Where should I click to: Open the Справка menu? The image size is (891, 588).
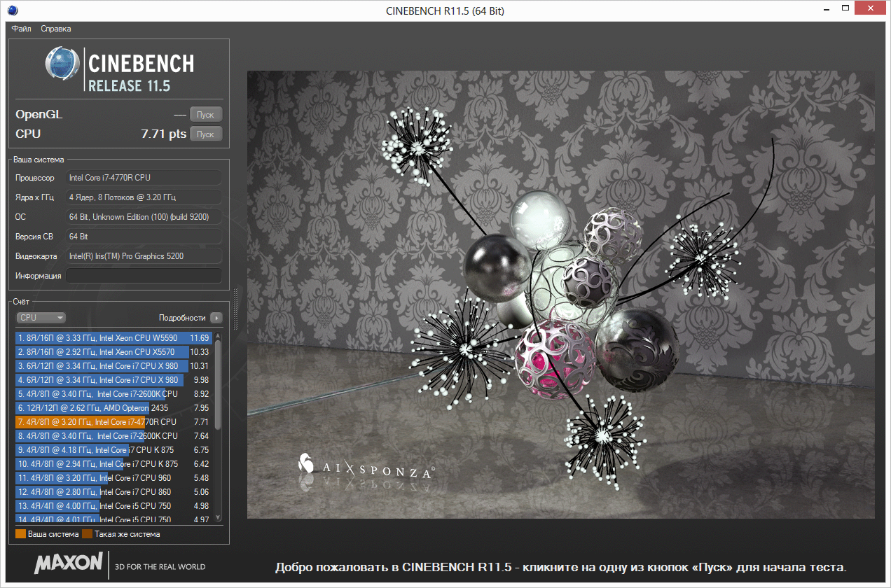[x=56, y=29]
